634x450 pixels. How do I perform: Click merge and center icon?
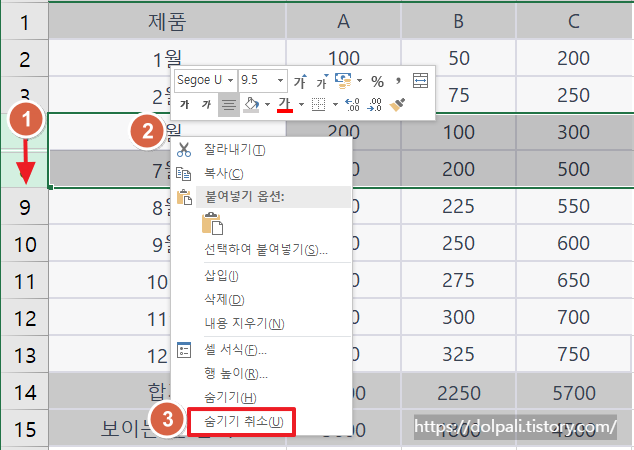tap(421, 80)
